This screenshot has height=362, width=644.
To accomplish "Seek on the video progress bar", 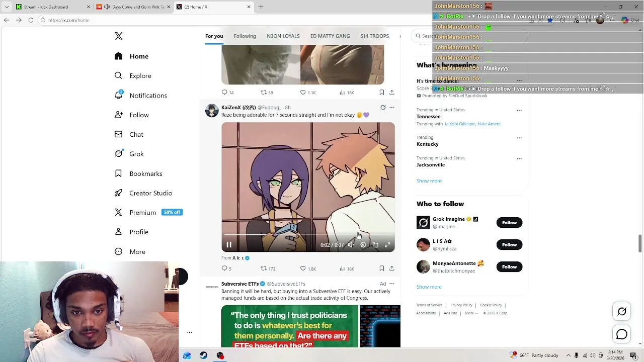I will tap(308, 235).
